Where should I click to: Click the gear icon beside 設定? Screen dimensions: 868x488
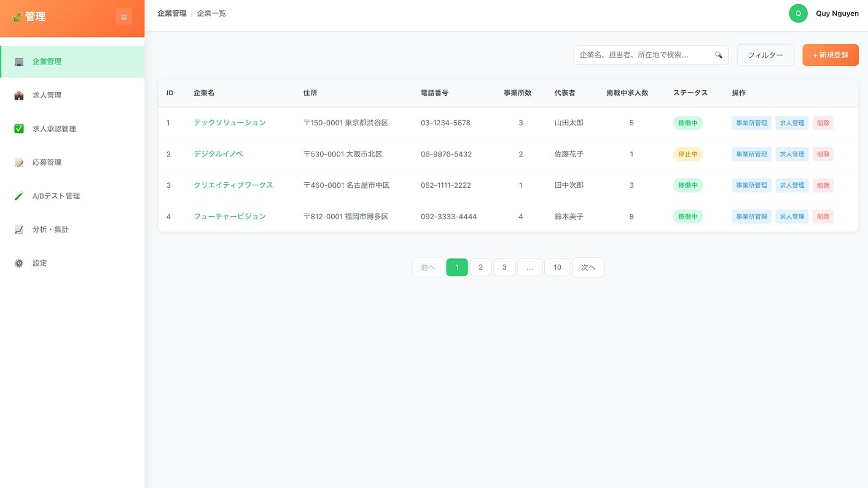(x=19, y=263)
